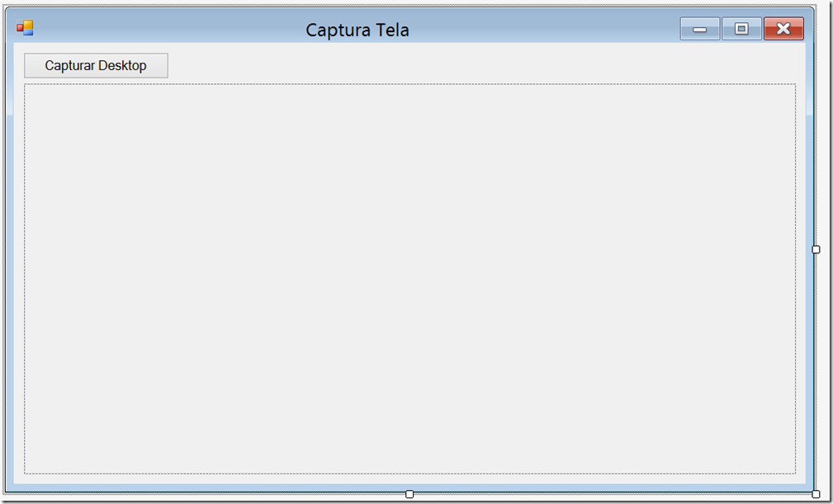Select the bottom-middle sizing handle of form
833x504 pixels.
[x=409, y=494]
